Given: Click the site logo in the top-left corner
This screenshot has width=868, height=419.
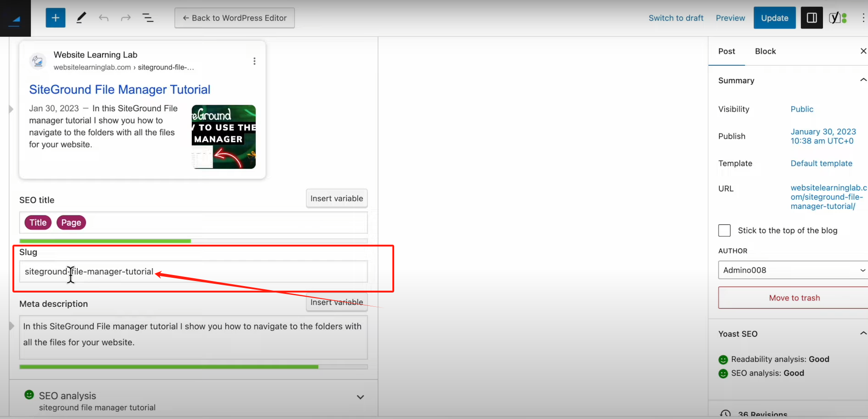Looking at the screenshot, I should [15, 18].
